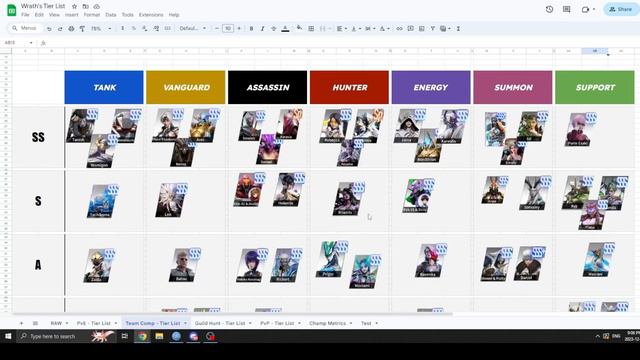This screenshot has width=640, height=360.
Task: Apply currency format from the toolbar
Action: click(122, 29)
